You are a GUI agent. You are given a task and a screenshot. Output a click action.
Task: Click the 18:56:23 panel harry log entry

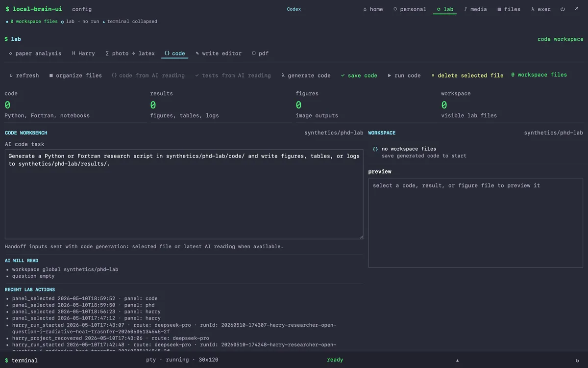click(x=86, y=312)
